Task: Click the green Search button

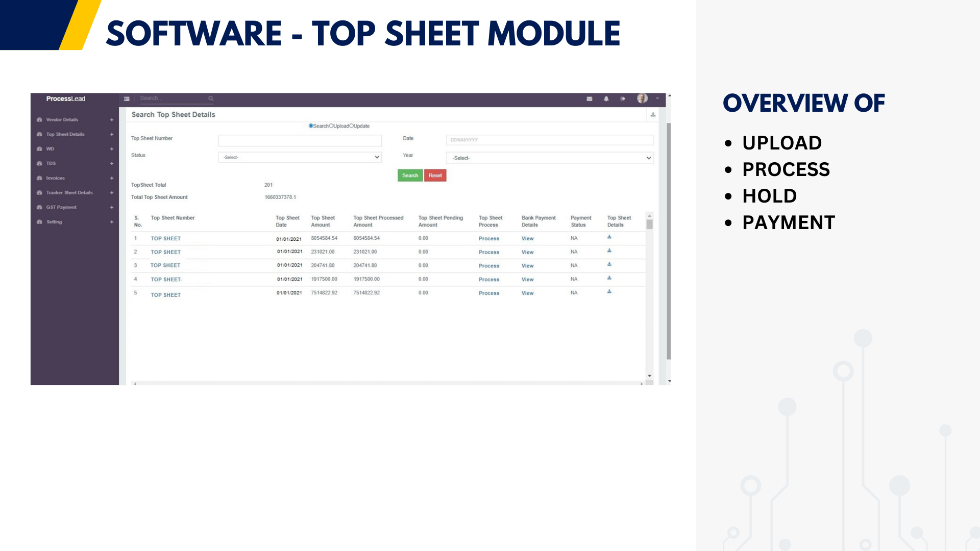Action: point(410,176)
